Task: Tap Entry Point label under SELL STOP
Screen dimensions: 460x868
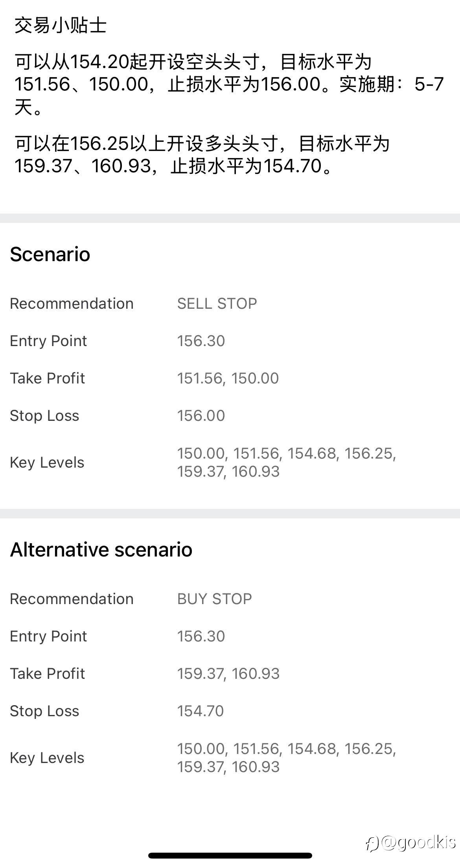Action: (48, 341)
